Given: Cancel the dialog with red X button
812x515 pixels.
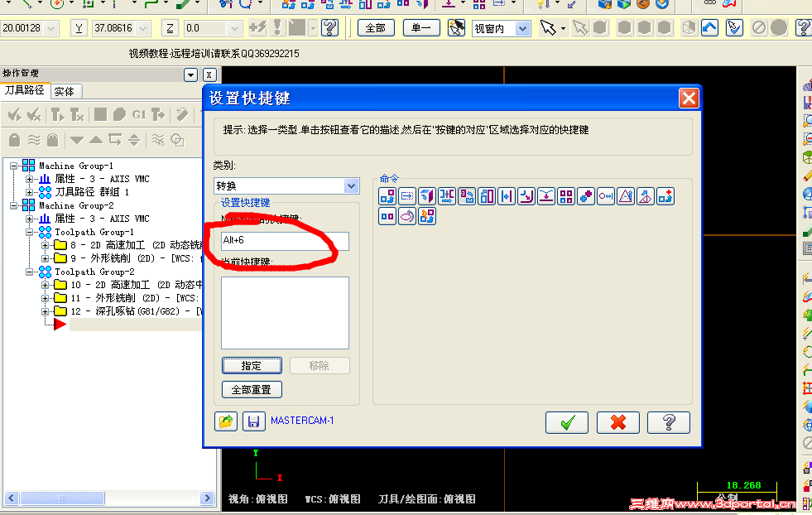Looking at the screenshot, I should 618,423.
